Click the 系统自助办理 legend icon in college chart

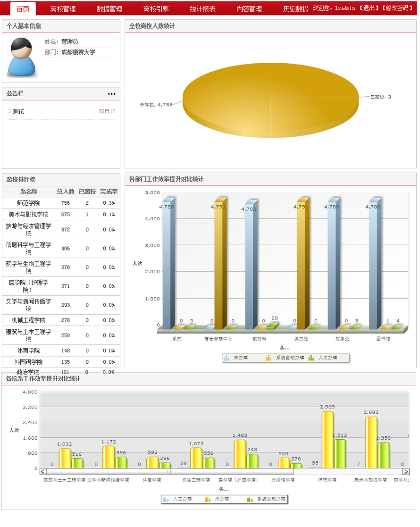coord(250,500)
